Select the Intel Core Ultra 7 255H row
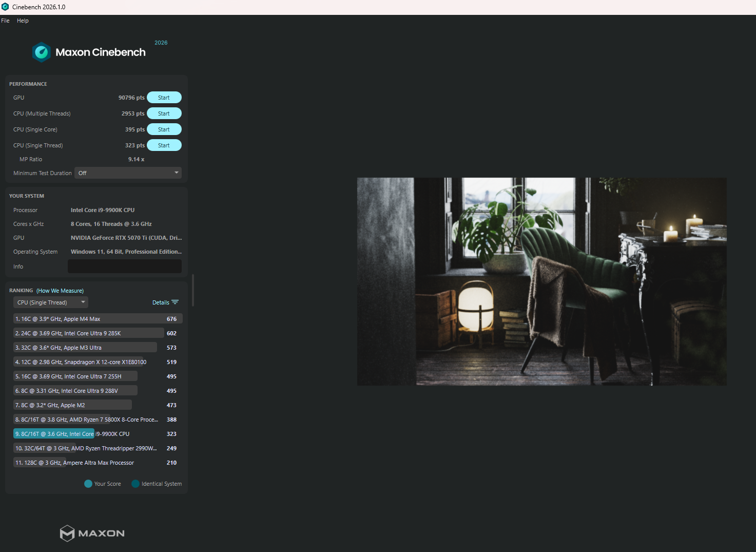756x552 pixels. (x=98, y=376)
